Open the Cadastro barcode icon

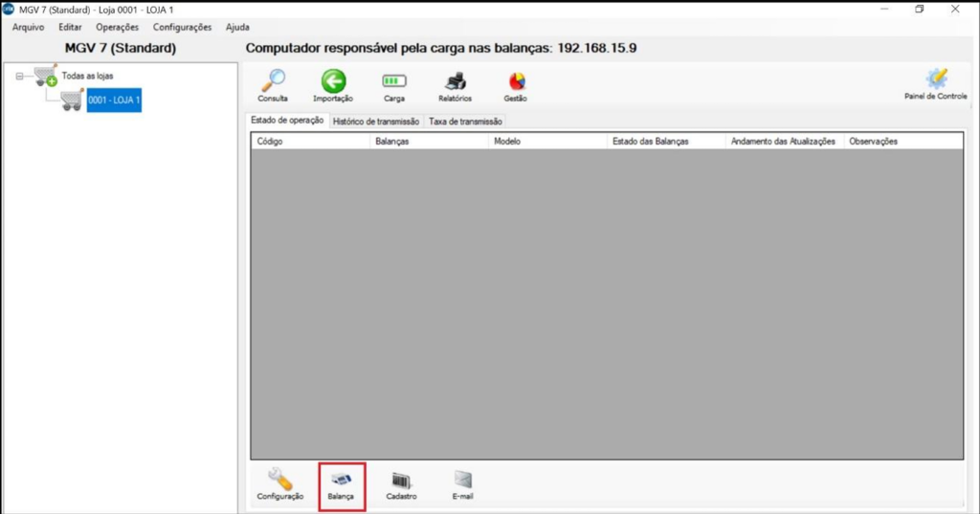coord(401,480)
